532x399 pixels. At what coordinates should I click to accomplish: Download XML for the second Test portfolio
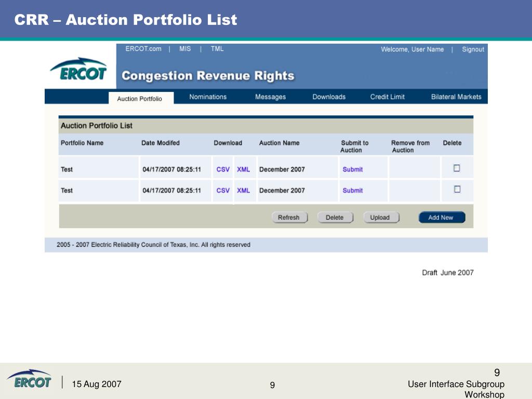point(243,190)
